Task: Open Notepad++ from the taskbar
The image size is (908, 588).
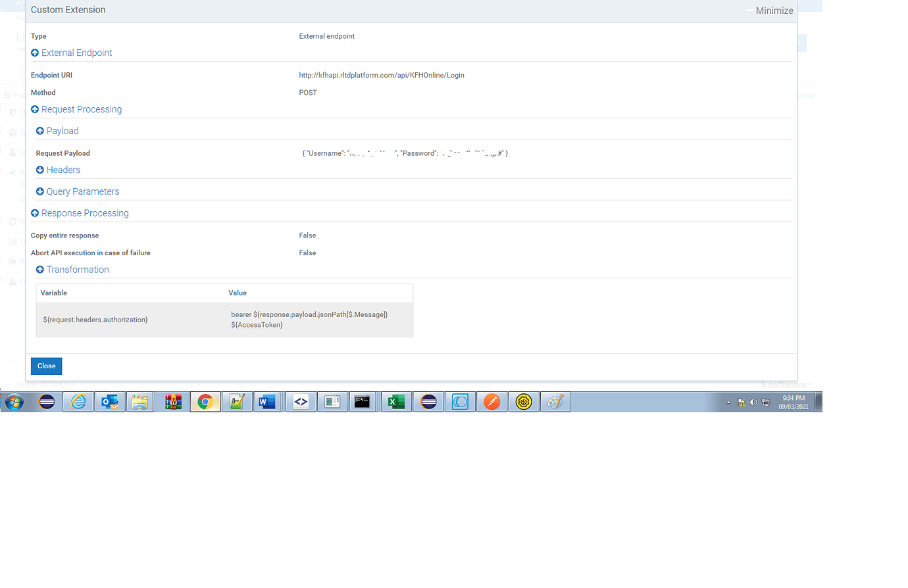Action: click(237, 402)
